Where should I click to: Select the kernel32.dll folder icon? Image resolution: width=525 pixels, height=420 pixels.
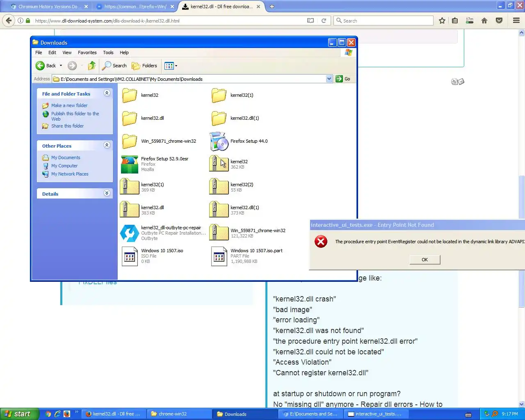pos(130,118)
